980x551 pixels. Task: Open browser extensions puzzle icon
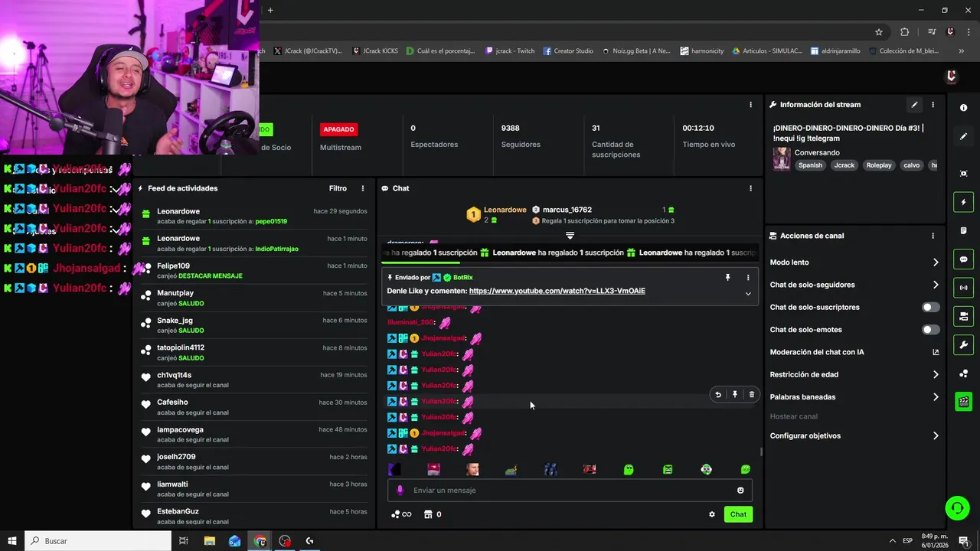point(904,32)
